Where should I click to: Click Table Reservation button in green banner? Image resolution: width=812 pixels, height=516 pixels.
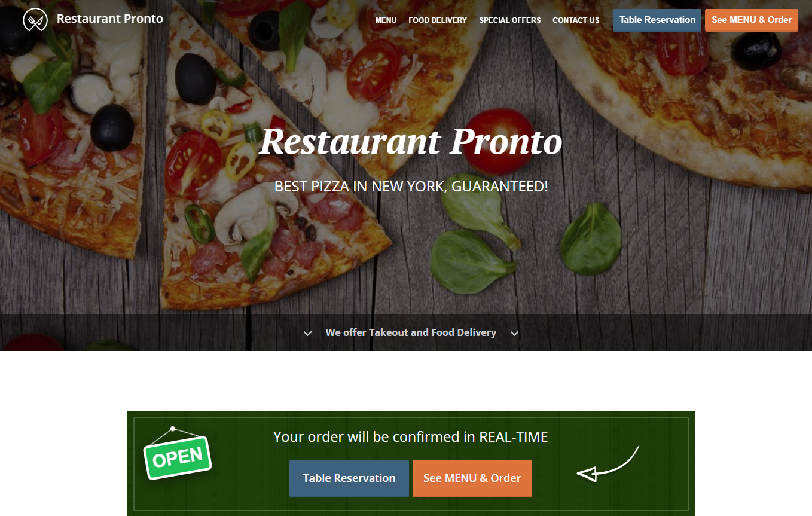349,478
